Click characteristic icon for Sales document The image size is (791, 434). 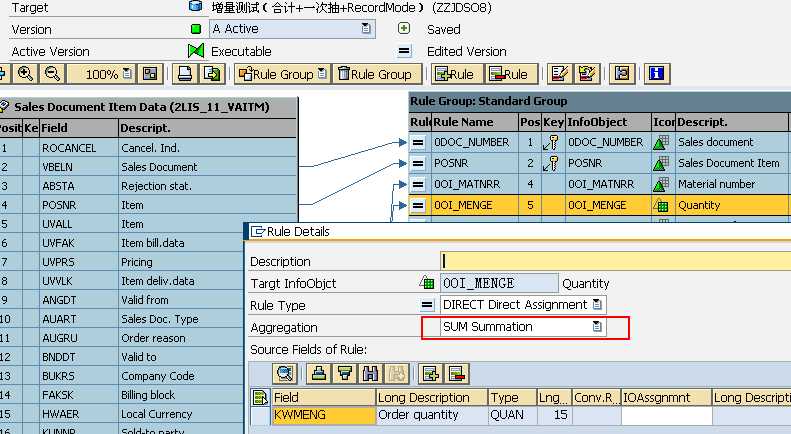coord(661,143)
